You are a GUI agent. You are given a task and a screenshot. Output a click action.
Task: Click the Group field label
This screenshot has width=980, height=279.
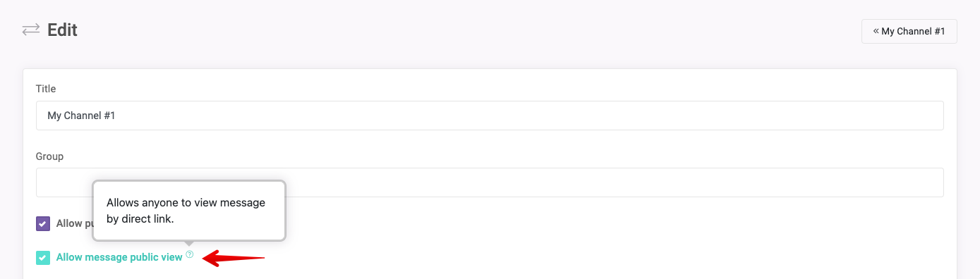click(49, 156)
